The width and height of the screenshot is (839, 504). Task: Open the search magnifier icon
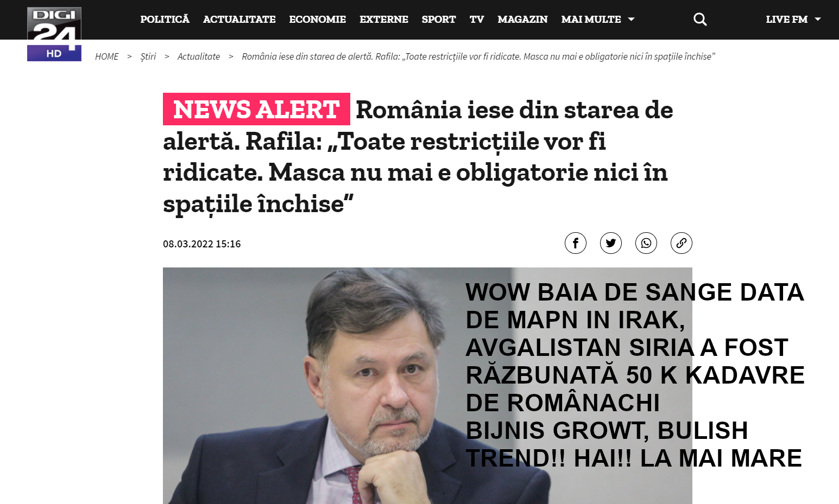click(x=700, y=20)
